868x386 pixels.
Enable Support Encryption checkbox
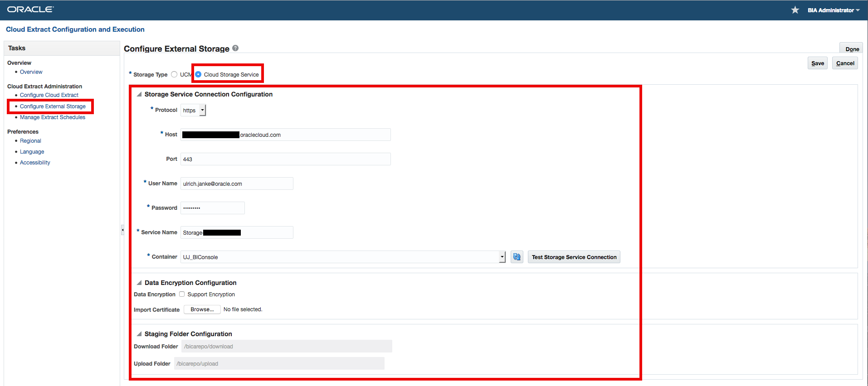tap(182, 294)
